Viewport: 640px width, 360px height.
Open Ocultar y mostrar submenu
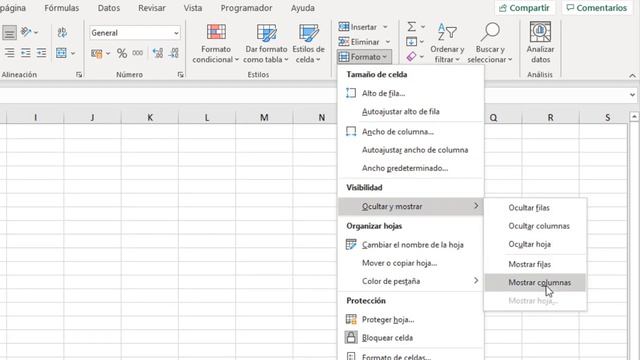click(411, 206)
